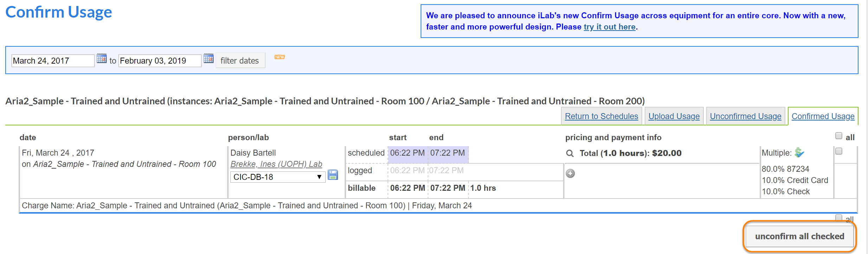Open the start date calendar picker
Screen dimensions: 868x254
(x=102, y=58)
